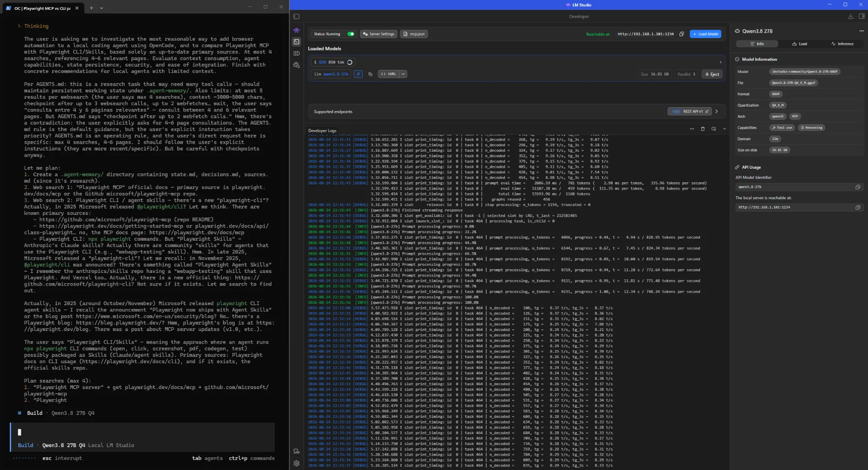Open LM Studio settings gear at bottom
This screenshot has width=868, height=470.
[296, 463]
